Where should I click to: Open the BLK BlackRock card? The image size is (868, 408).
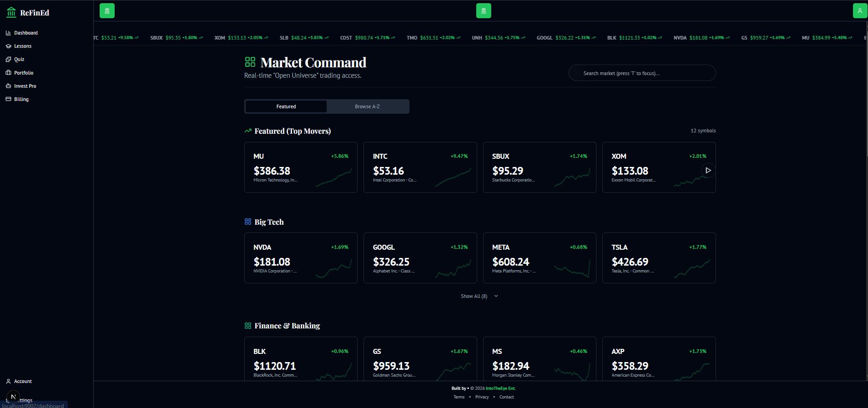(301, 359)
